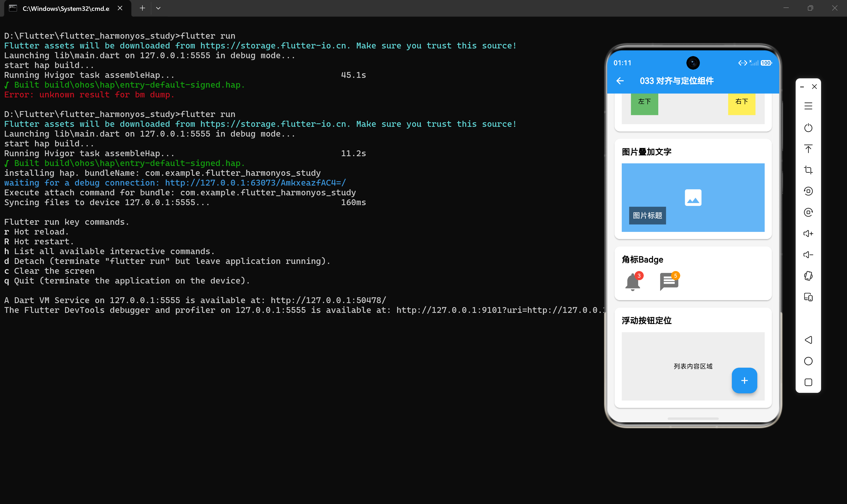Click the red 'Error: unknown result for bm dump.' line

point(89,95)
